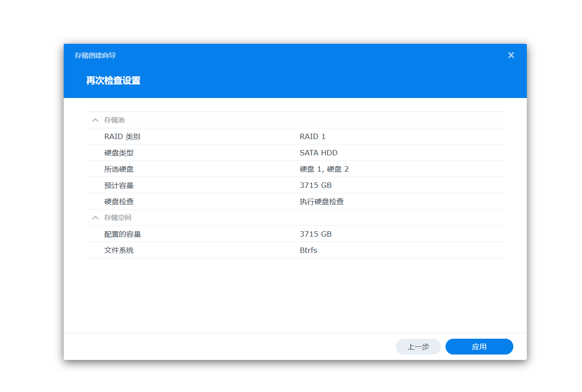Select the 预计容量 label

coord(119,185)
